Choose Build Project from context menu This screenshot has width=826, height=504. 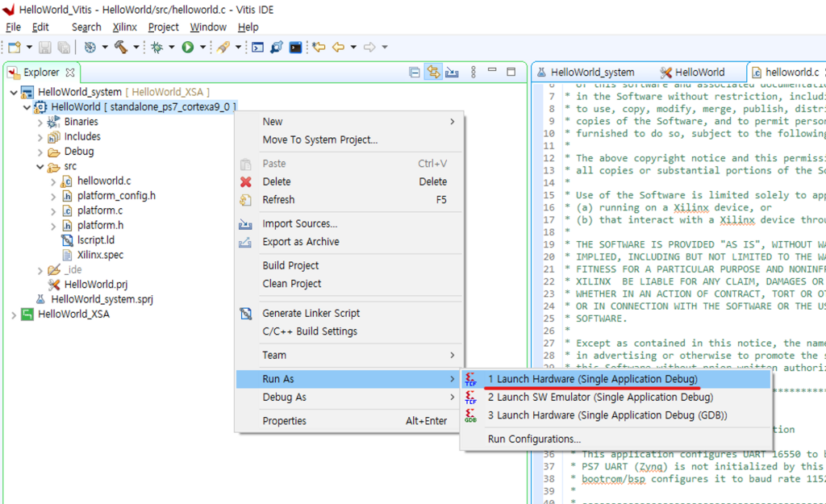pos(290,265)
